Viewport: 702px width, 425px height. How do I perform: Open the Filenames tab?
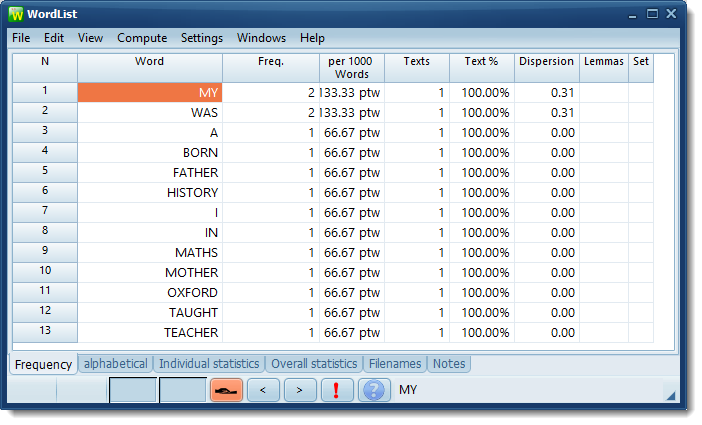pos(395,364)
